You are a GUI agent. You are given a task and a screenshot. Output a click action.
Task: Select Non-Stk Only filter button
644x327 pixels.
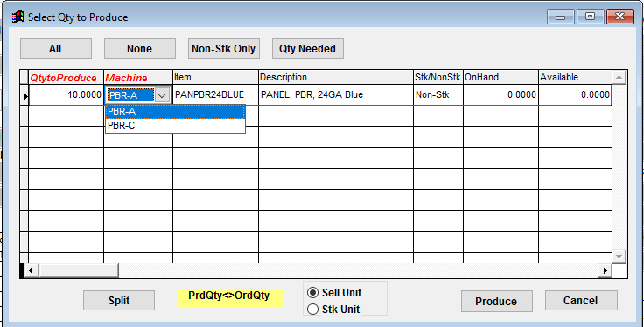click(223, 49)
